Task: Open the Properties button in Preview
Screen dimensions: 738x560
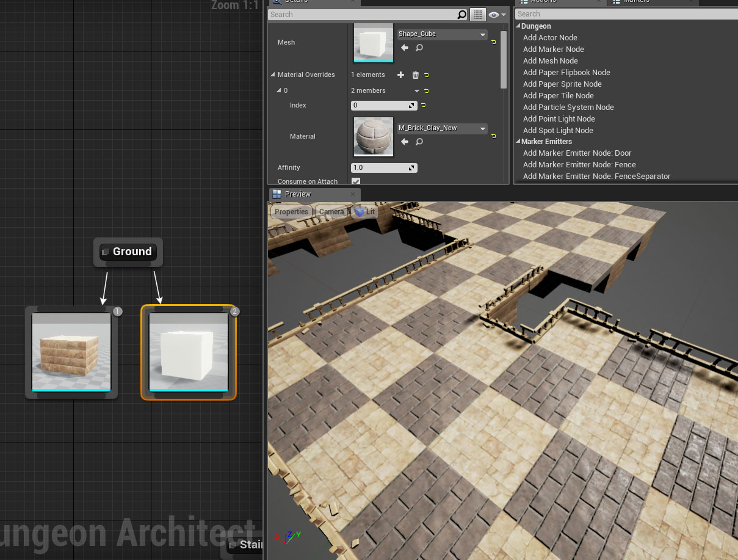Action: pos(291,212)
